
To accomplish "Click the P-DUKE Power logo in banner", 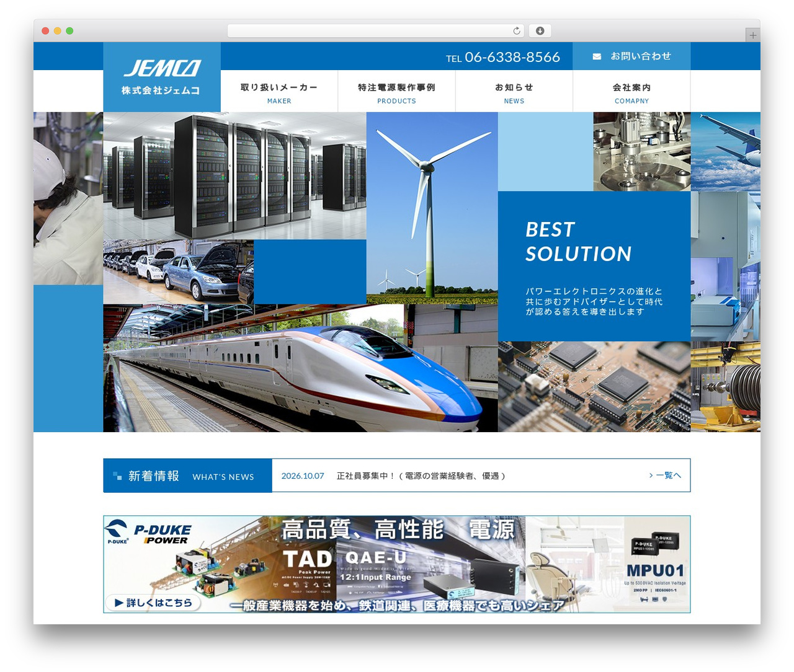I will click(148, 533).
